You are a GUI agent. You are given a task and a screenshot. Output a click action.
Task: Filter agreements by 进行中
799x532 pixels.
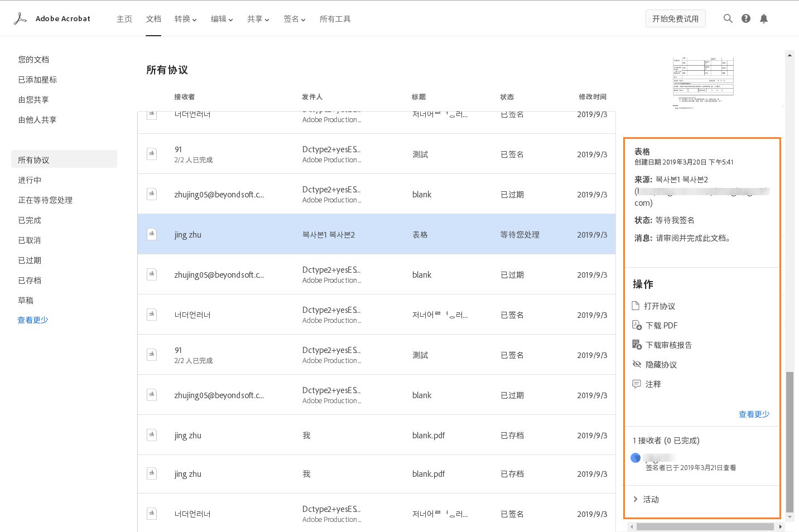[30, 180]
